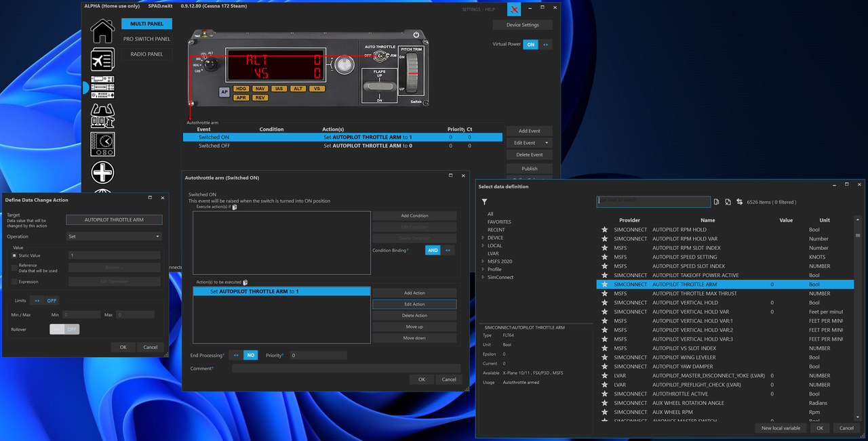Viewport: 868px width, 441px height.
Task: Click the swap arrows icon near item count
Action: click(x=739, y=202)
